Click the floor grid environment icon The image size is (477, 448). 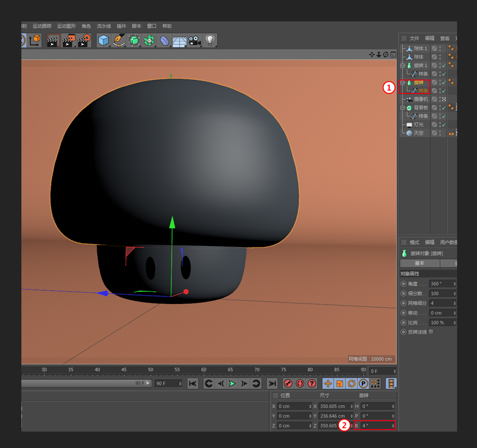179,41
